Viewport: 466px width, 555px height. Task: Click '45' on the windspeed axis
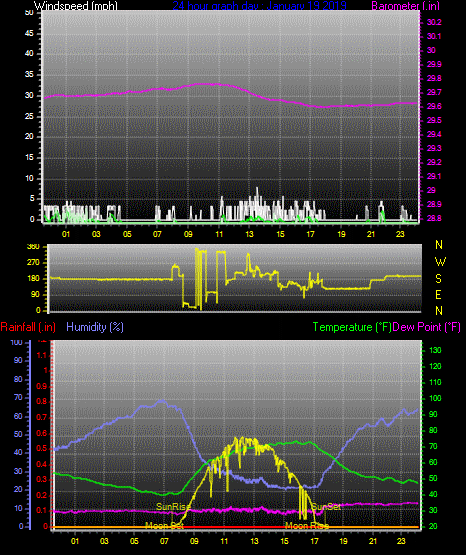pos(29,33)
